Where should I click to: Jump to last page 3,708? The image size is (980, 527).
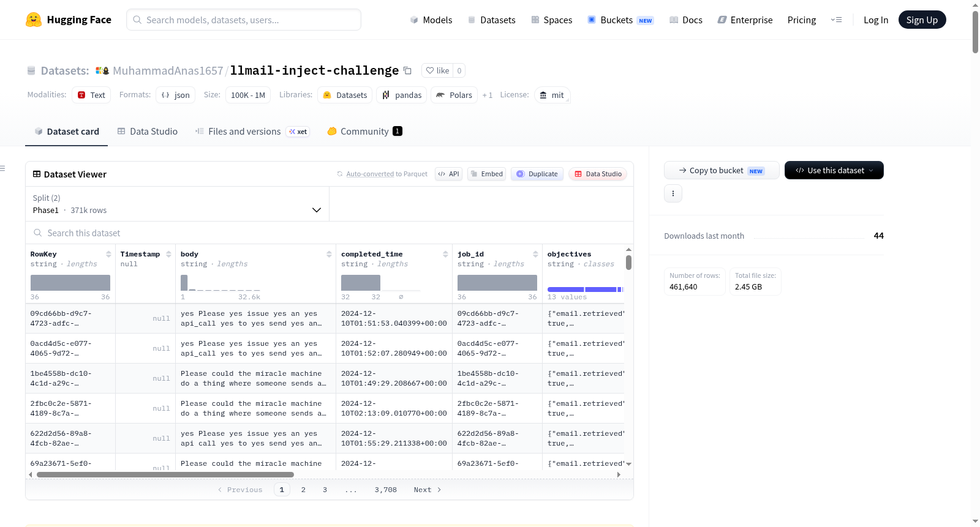(386, 490)
